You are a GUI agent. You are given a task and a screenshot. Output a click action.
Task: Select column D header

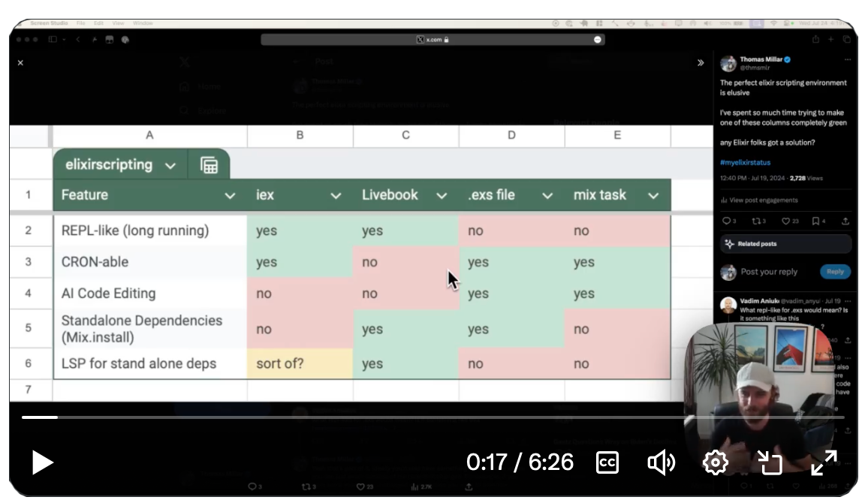point(511,136)
